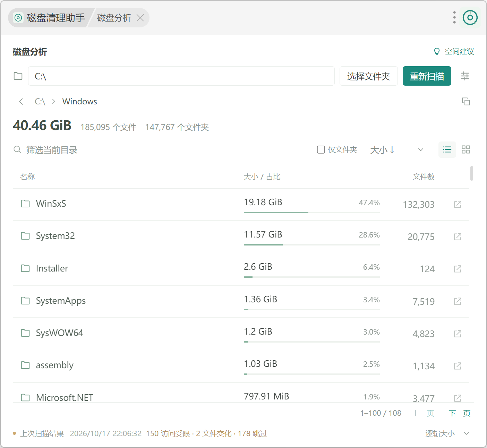Switch to grid view layout
The height and width of the screenshot is (448, 487).
465,149
